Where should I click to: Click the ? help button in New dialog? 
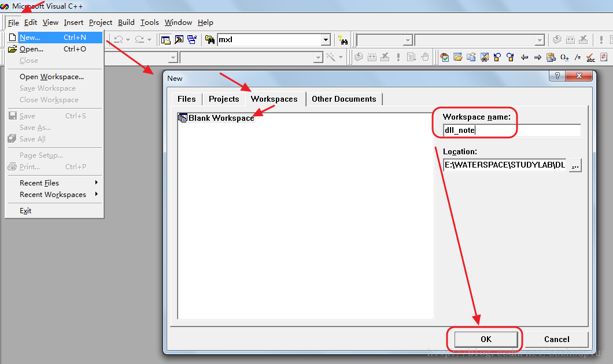(557, 75)
